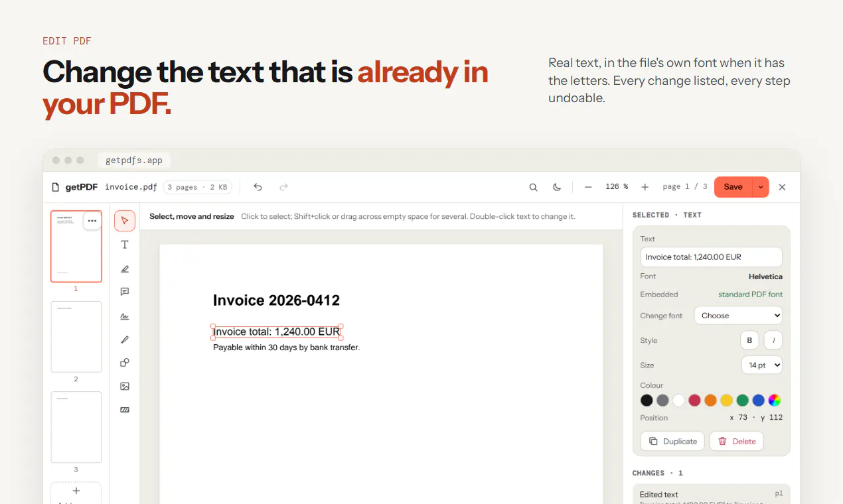
Task: Undo the last change
Action: pos(258,187)
